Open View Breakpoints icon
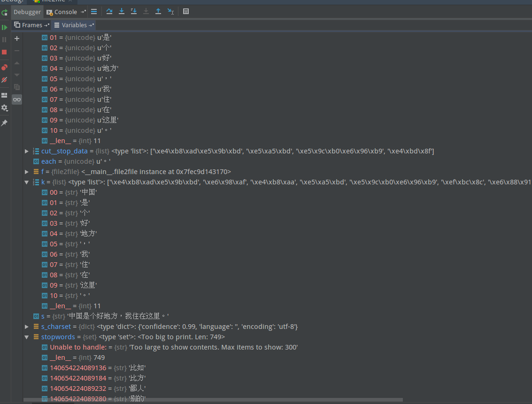The image size is (532, 404). click(x=4, y=67)
